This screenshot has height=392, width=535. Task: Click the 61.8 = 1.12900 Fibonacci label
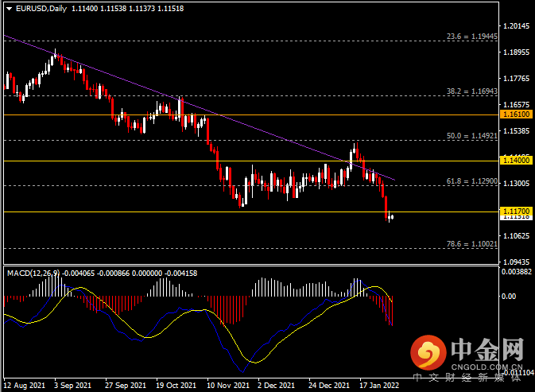click(x=472, y=181)
